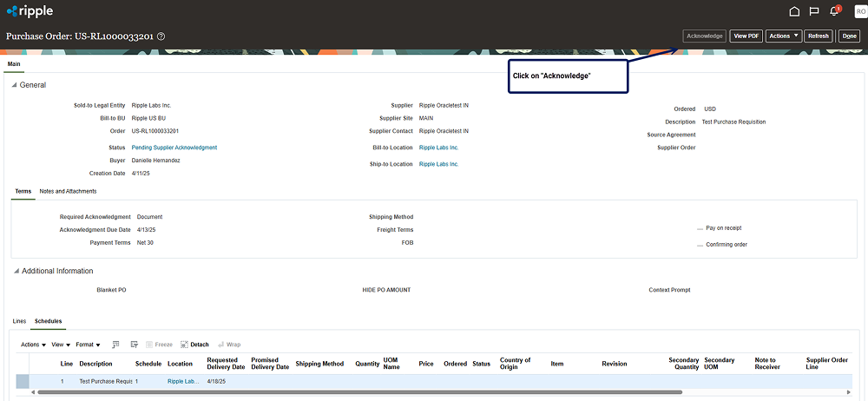
Task: Click the Note to Receiver column header
Action: (x=766, y=364)
